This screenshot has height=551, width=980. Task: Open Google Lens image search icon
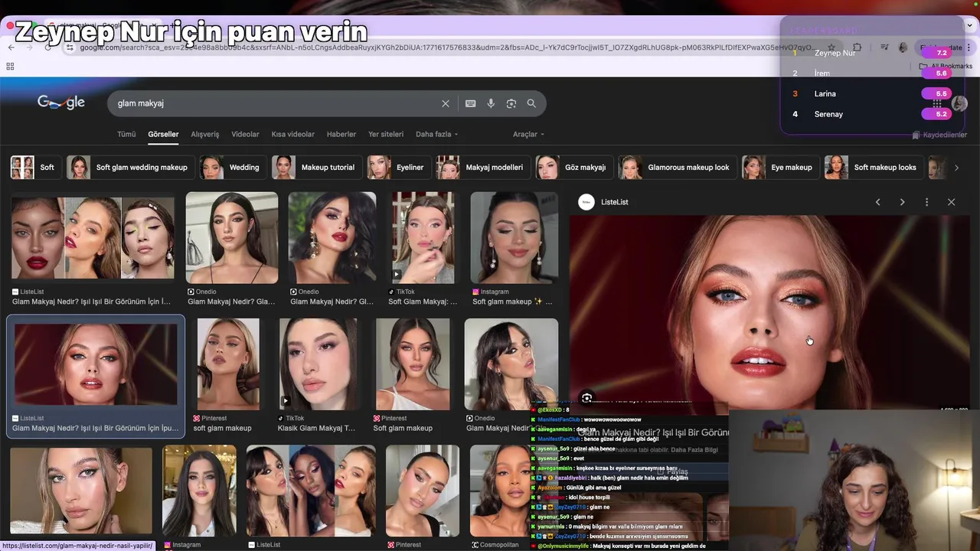(x=511, y=103)
